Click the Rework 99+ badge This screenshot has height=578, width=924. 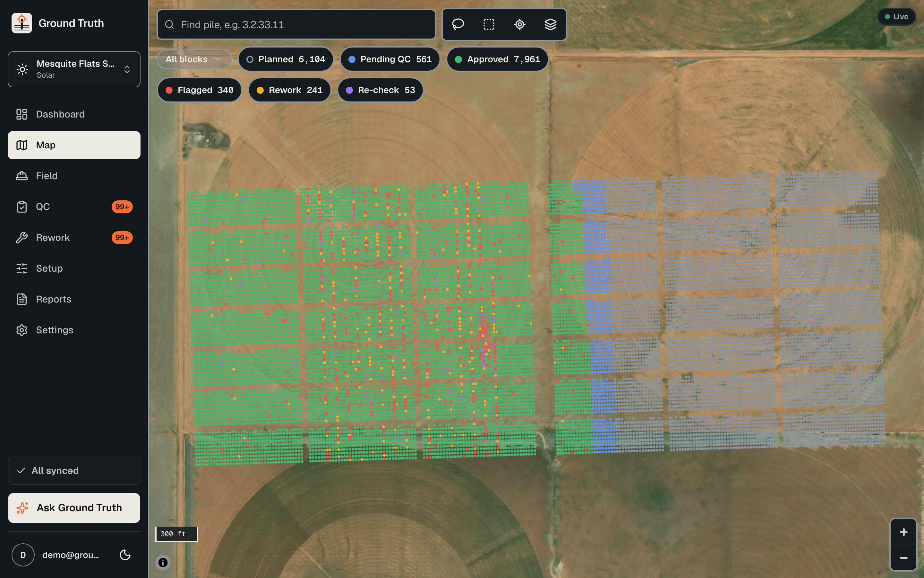point(122,238)
